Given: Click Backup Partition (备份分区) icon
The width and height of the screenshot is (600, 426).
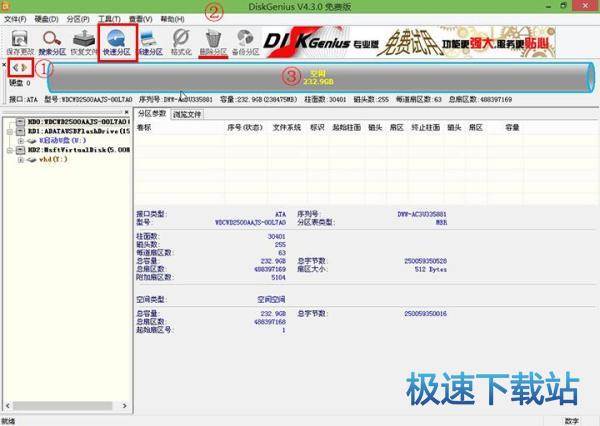Looking at the screenshot, I should pyautogui.click(x=245, y=42).
